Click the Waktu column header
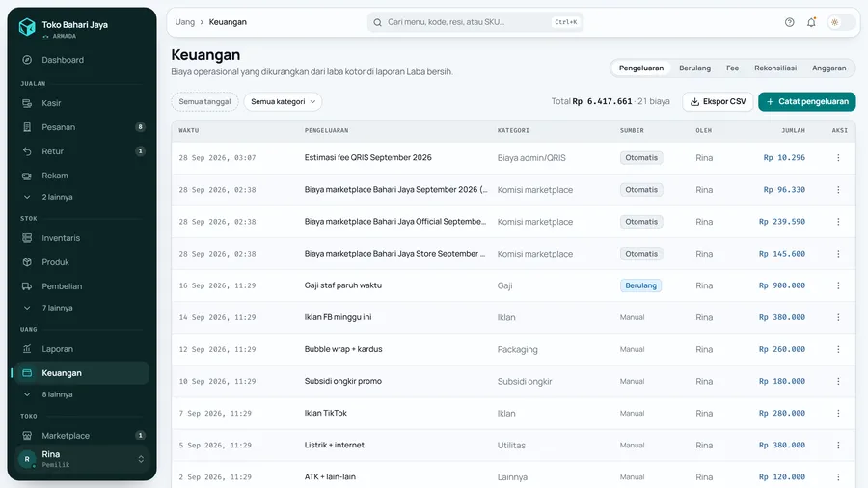Screen dimensions: 868x488 [x=189, y=130]
